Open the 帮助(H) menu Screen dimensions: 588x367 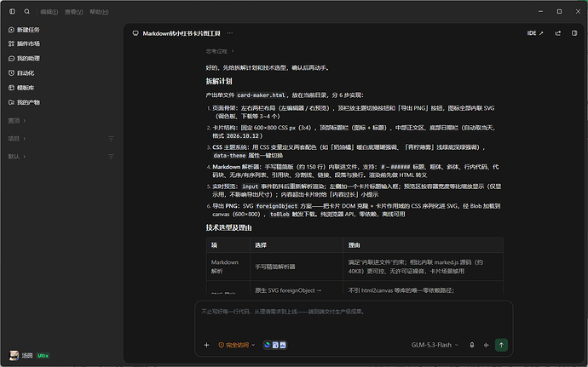point(99,12)
